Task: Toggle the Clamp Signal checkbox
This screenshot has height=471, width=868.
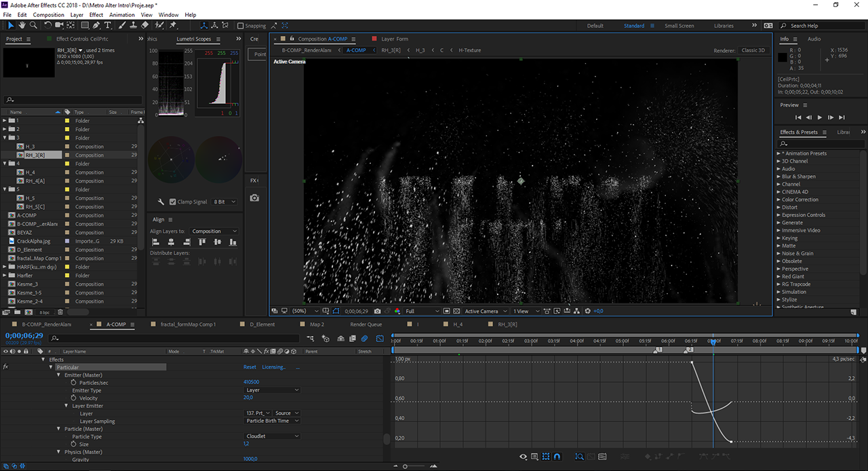Action: click(x=172, y=202)
